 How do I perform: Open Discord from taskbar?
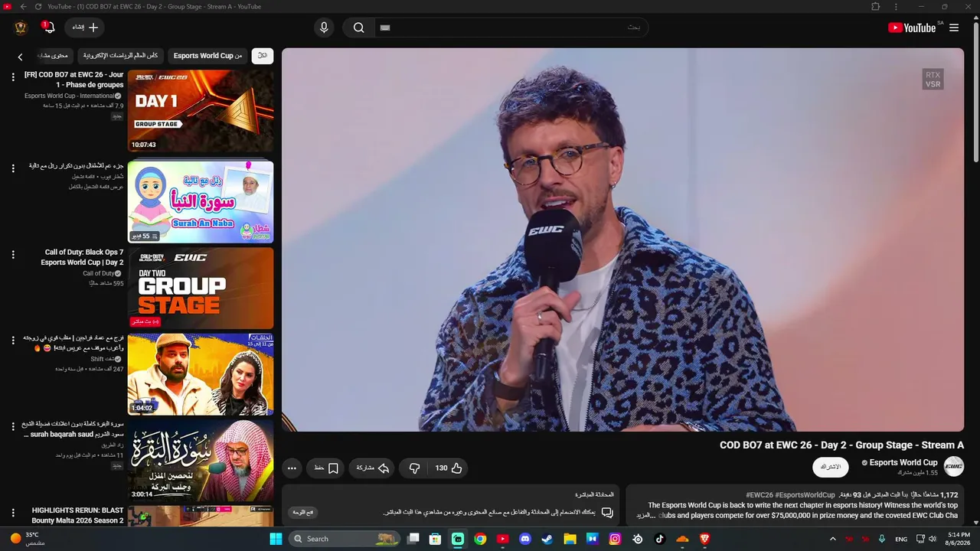coord(525,539)
